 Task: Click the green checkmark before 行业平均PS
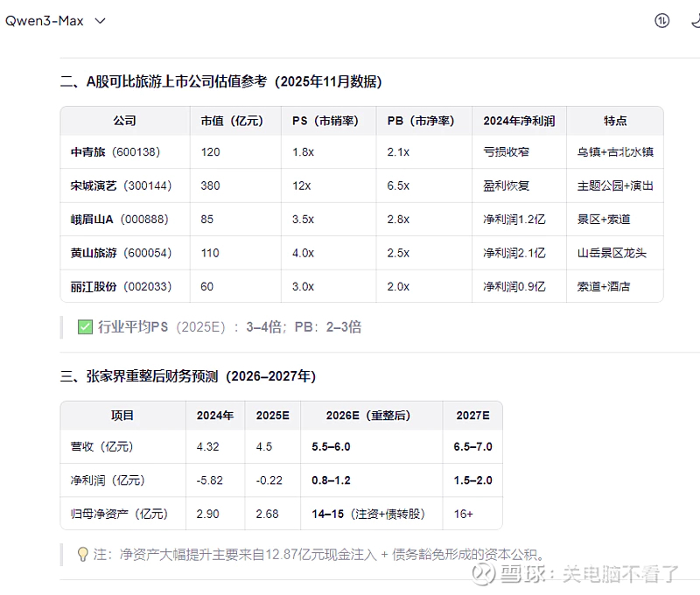(x=85, y=327)
